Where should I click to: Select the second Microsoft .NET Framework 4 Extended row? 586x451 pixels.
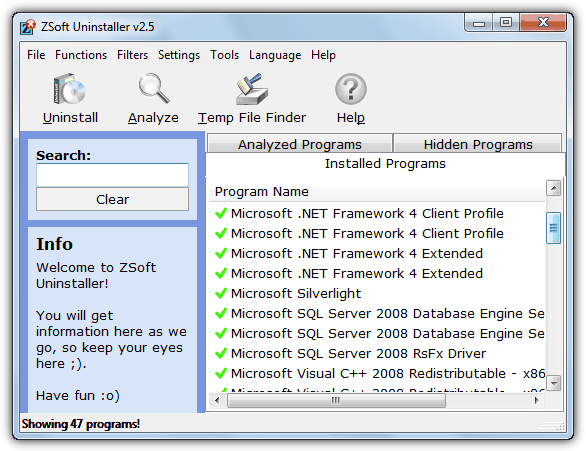coord(377,274)
